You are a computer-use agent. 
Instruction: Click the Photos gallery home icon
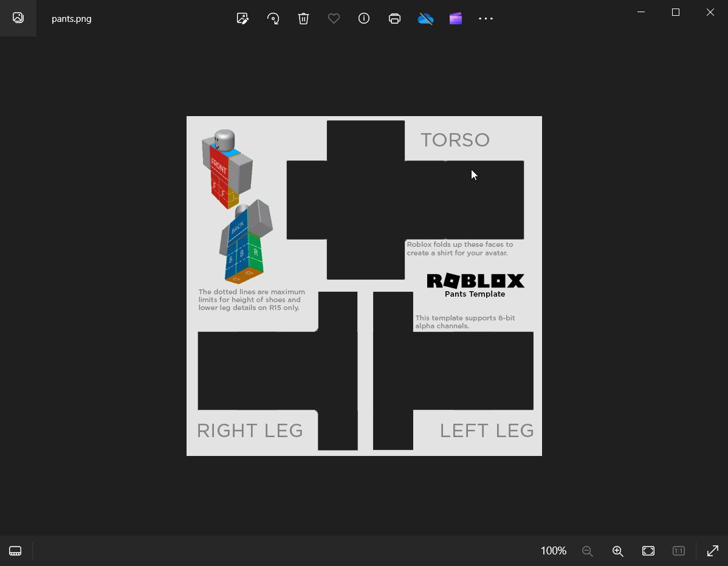click(18, 18)
